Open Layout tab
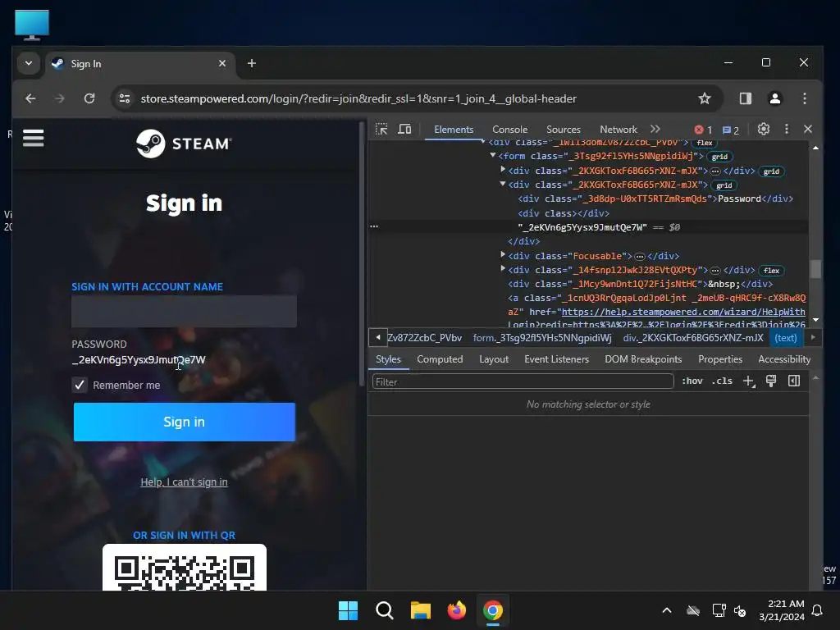840x630 pixels. coord(494,359)
